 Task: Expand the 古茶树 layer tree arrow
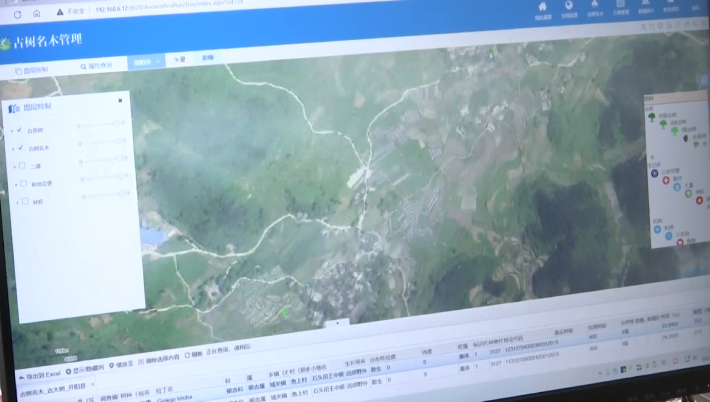[x=12, y=131]
